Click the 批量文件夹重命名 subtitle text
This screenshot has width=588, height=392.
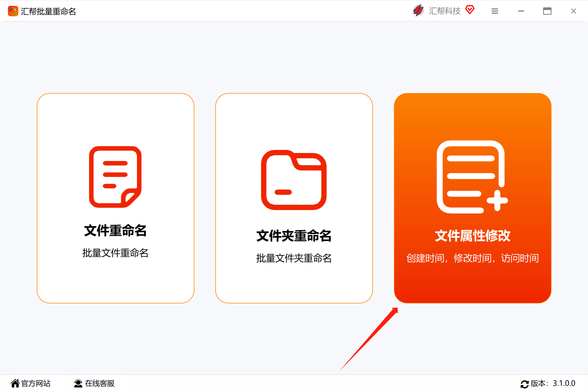[x=294, y=258]
